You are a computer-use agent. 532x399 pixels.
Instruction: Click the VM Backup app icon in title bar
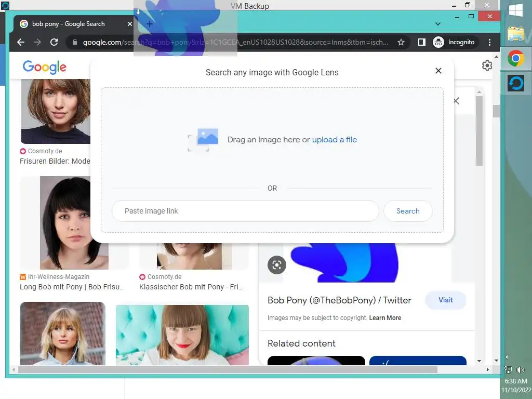coord(5,5)
